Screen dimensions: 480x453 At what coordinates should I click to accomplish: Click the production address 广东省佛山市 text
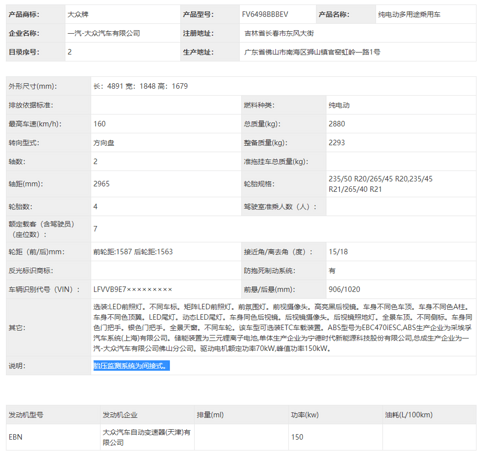tap(312, 52)
